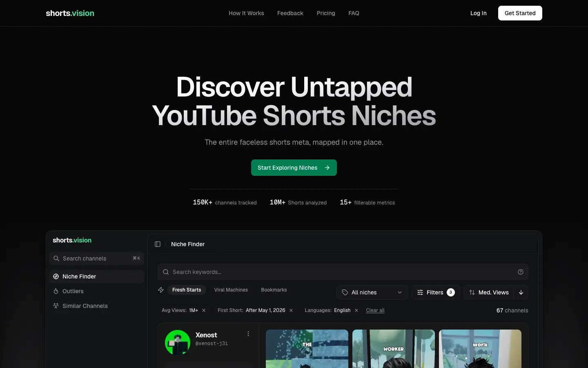This screenshot has width=588, height=368.
Task: Click the search icon in Search keywords
Action: 166,272
